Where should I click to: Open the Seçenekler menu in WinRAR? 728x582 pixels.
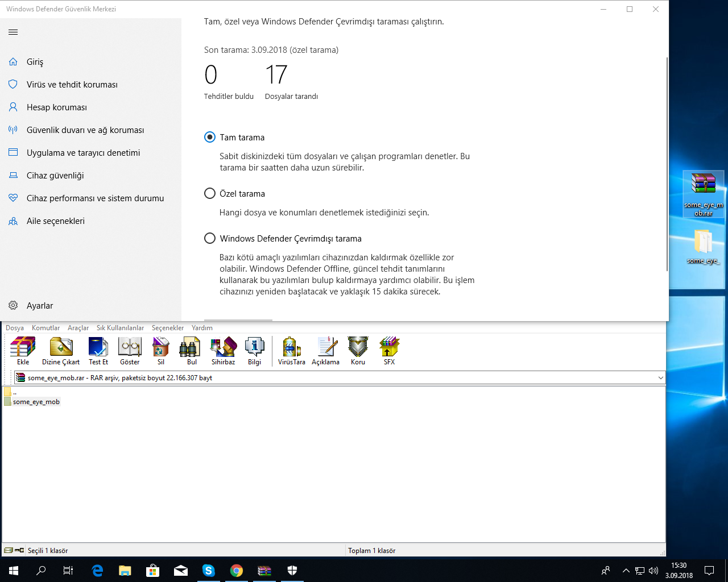pos(168,328)
